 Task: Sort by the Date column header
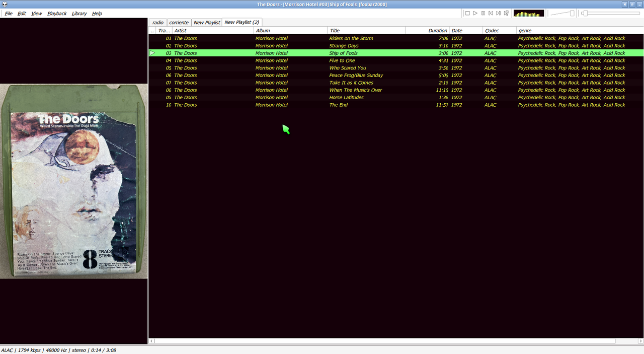click(x=466, y=31)
